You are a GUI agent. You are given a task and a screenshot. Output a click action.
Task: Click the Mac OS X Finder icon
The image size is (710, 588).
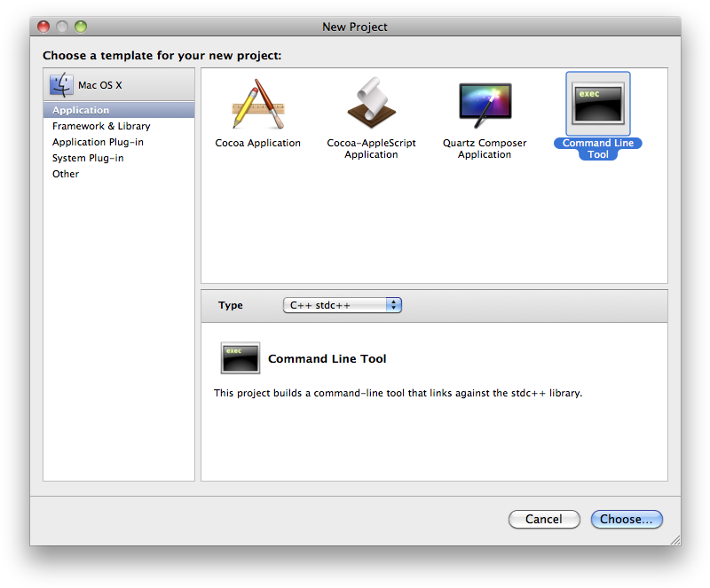point(61,84)
